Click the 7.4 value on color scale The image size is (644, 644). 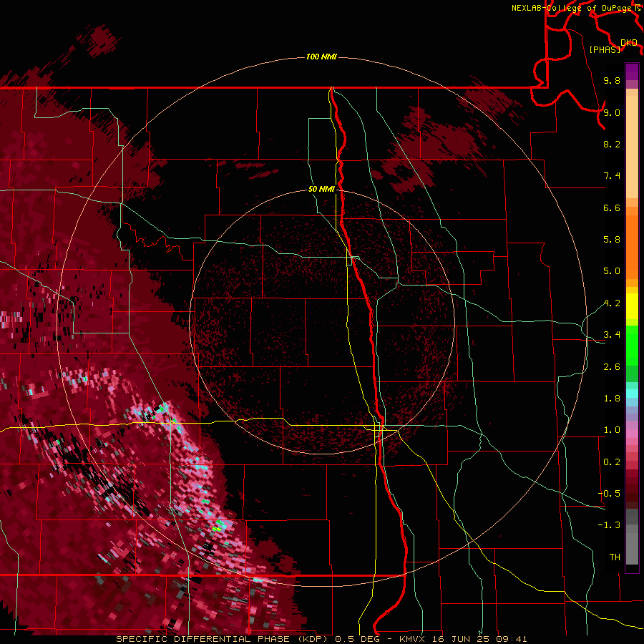(x=612, y=176)
